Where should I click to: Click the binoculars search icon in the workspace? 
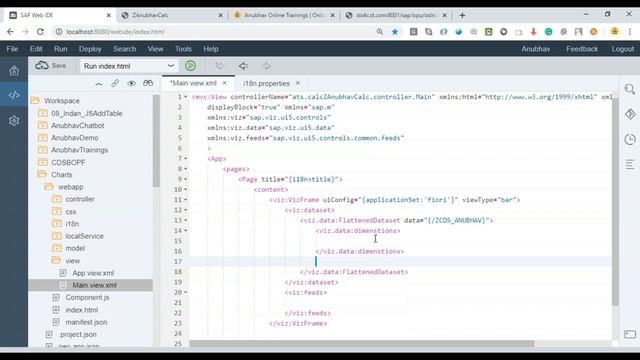[x=148, y=83]
